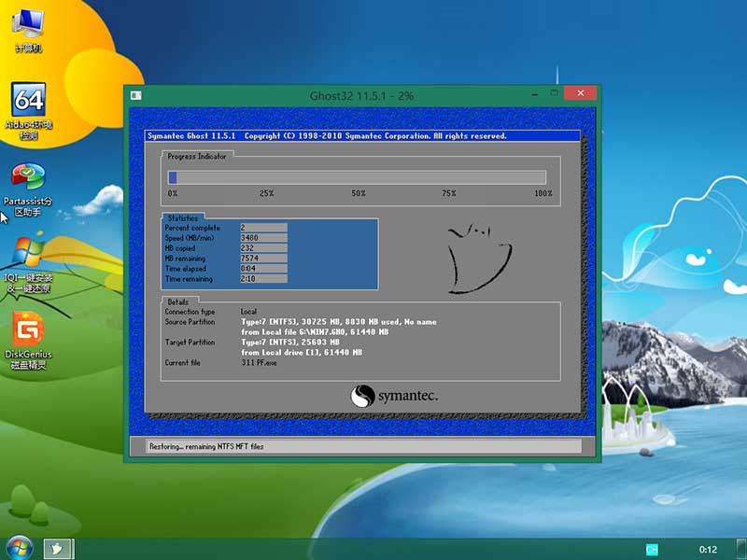Click the 75% progress scale label
747x560 pixels.
click(449, 193)
